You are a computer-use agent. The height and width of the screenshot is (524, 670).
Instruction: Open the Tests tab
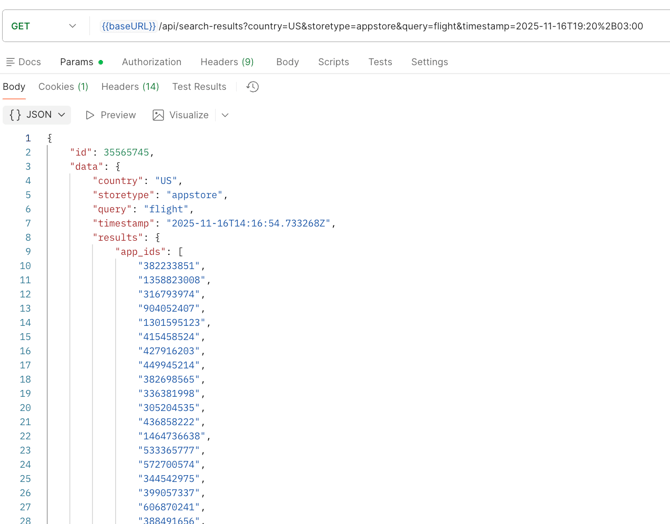pyautogui.click(x=380, y=62)
